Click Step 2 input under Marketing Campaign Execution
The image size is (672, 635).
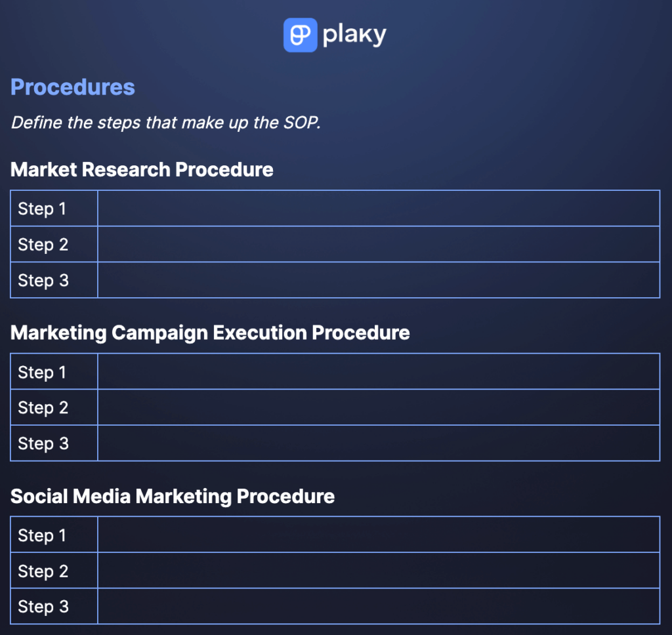(378, 407)
